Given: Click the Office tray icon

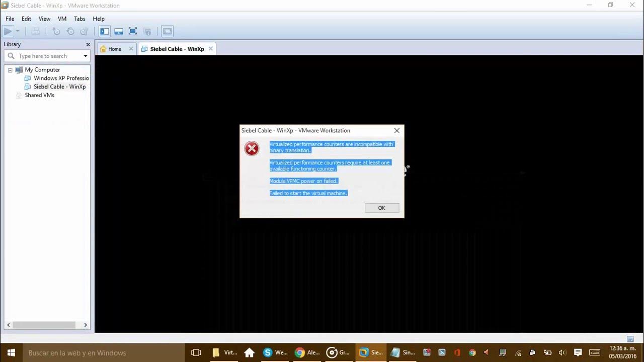Looking at the screenshot, I should [457, 352].
